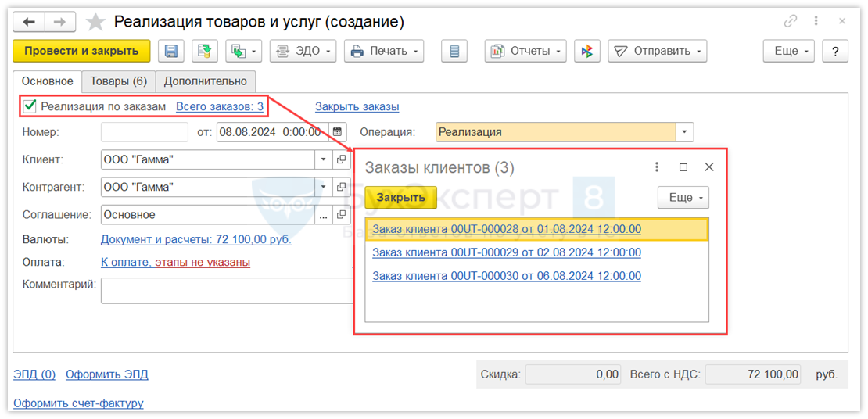Screen dimensions: 868x419
Task: Open Заказ клиента 00UT-000028 от 01.08.2024
Action: tap(507, 229)
